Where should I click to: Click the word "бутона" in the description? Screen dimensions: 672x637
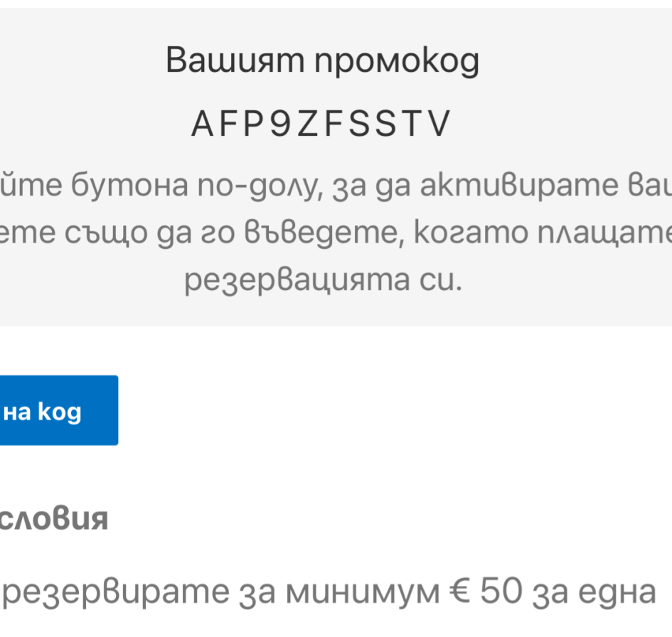pos(132,188)
